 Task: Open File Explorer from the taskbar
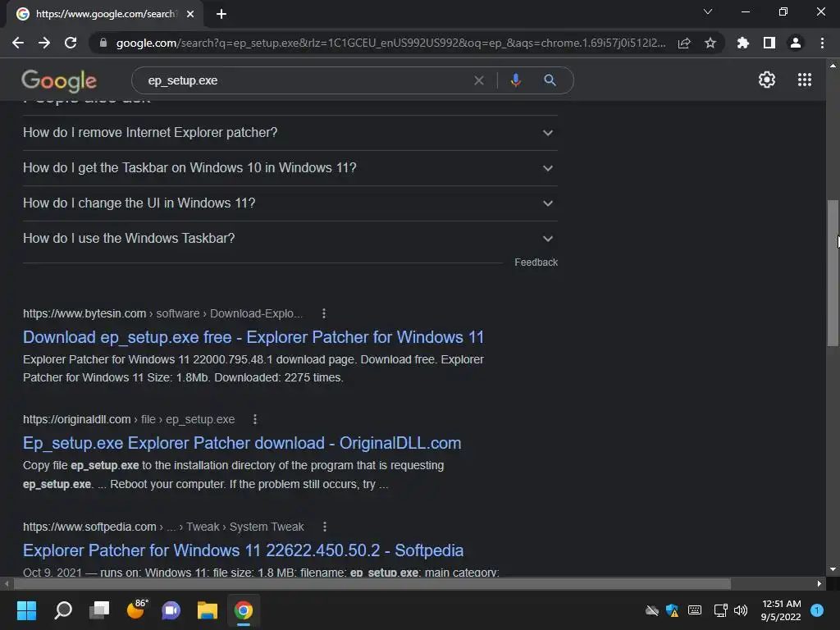208,610
